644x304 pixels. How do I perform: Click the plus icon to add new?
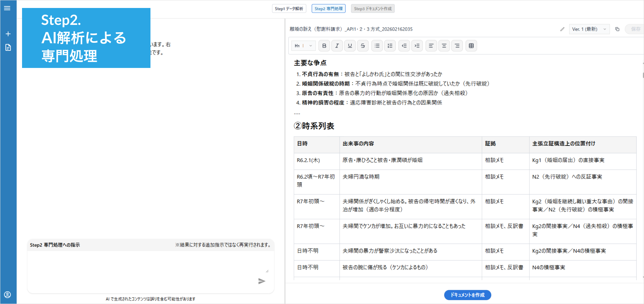click(8, 34)
